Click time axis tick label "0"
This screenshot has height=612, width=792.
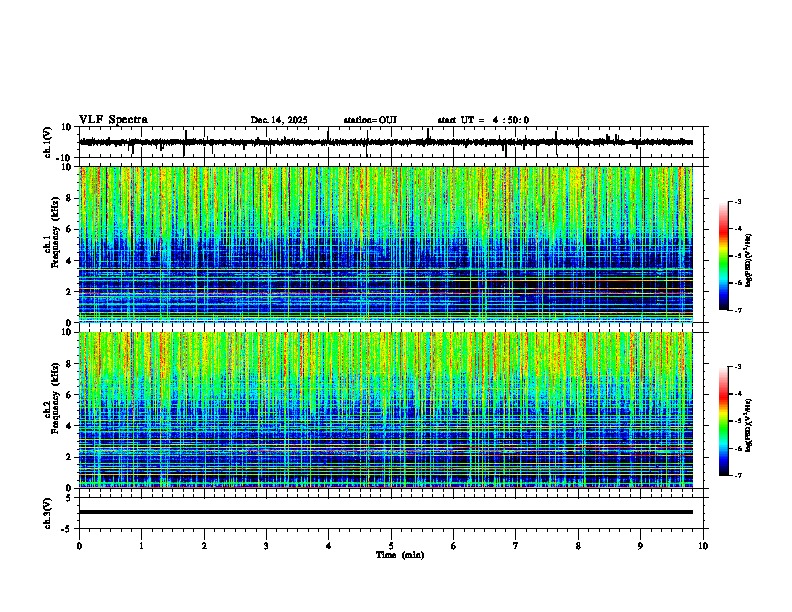pos(79,545)
